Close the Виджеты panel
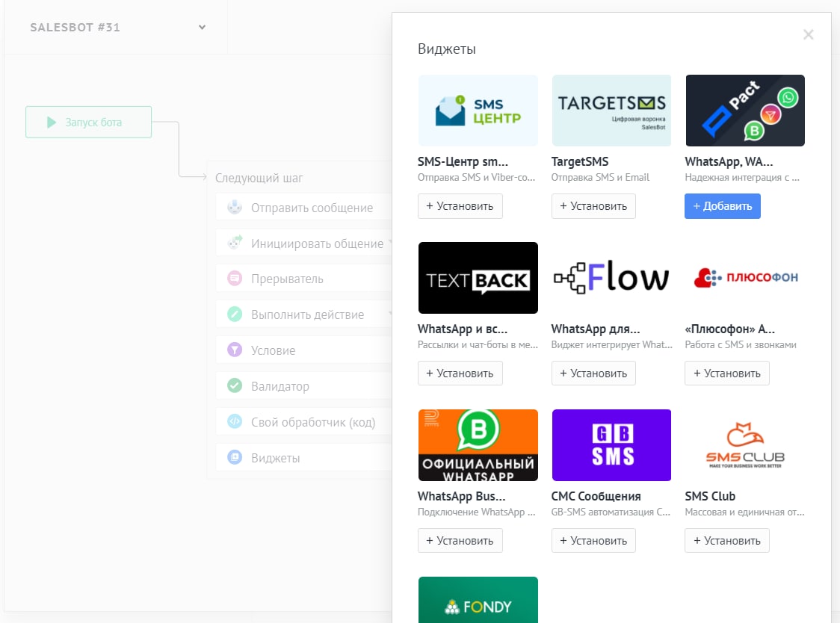Screen dimensions: 840x623 coord(809,35)
